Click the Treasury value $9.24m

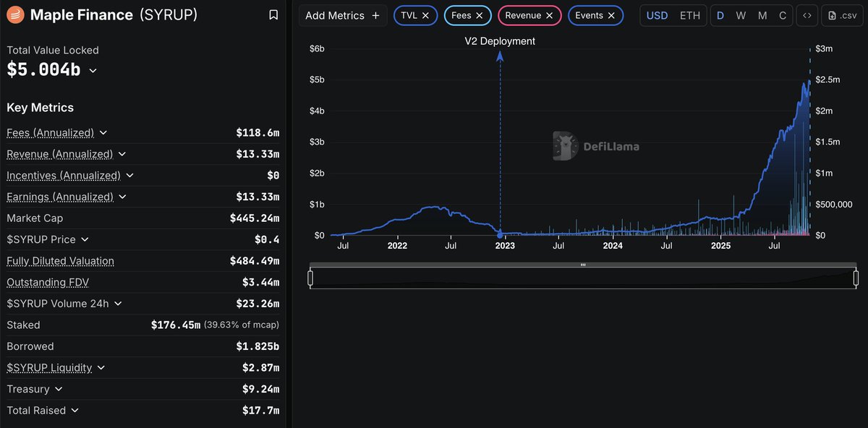pyautogui.click(x=261, y=389)
